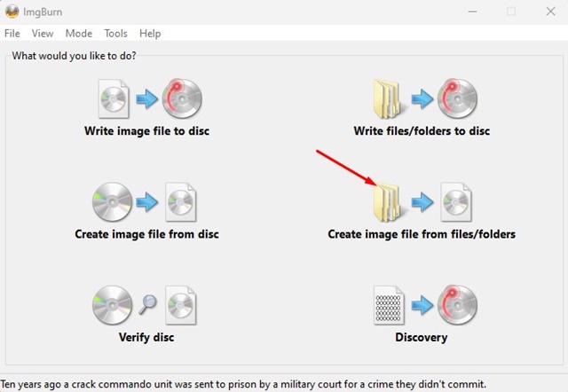The width and height of the screenshot is (568, 392).
Task: Click the 'Create image file from files/folders' label
Action: tap(422, 234)
